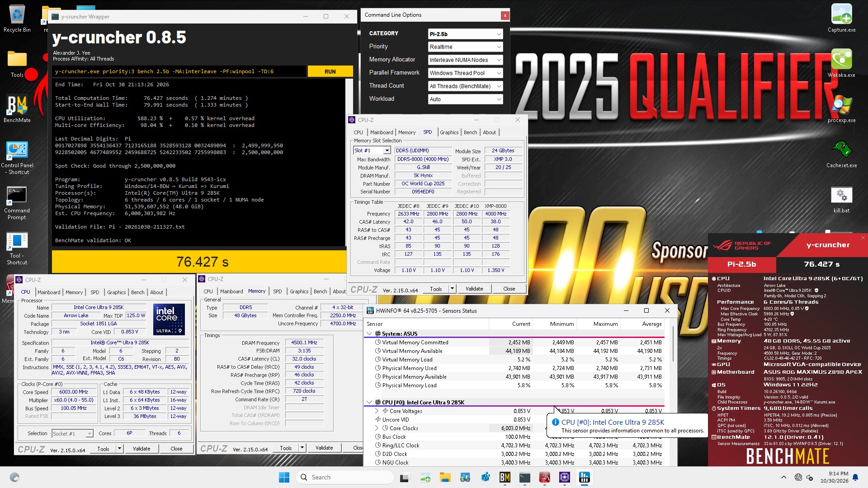Close the BenchMate y-cruncher result panel
The image size is (868, 488).
click(x=863, y=238)
